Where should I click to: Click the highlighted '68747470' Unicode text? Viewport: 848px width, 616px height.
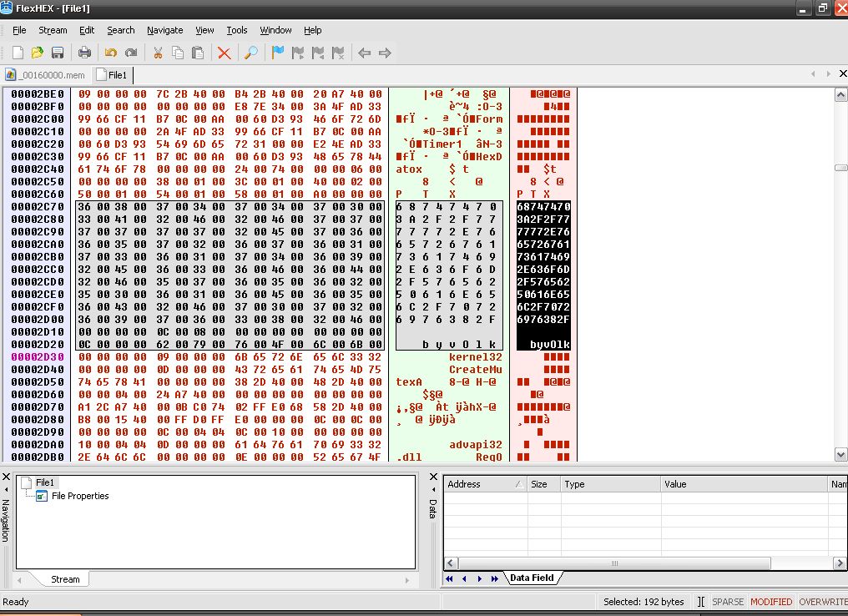[x=543, y=207]
